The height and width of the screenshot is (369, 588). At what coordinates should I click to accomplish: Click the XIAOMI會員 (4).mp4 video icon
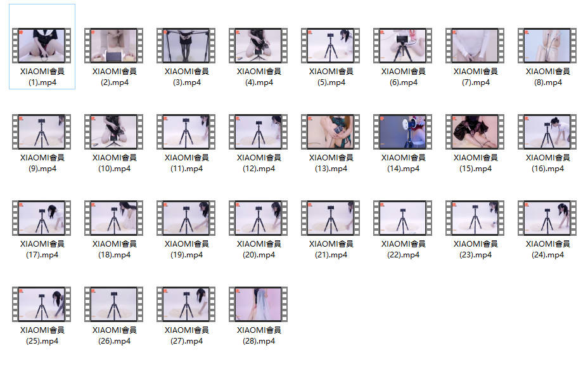click(x=259, y=46)
